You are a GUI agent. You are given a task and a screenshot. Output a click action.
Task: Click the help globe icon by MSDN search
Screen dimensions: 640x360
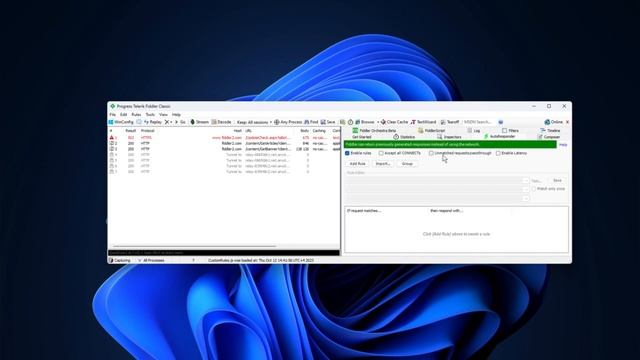click(501, 122)
